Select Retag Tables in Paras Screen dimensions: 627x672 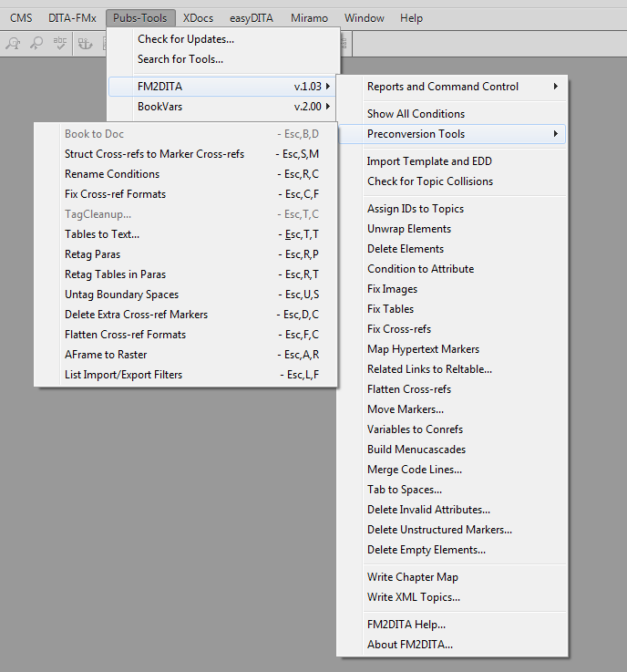[x=185, y=274]
